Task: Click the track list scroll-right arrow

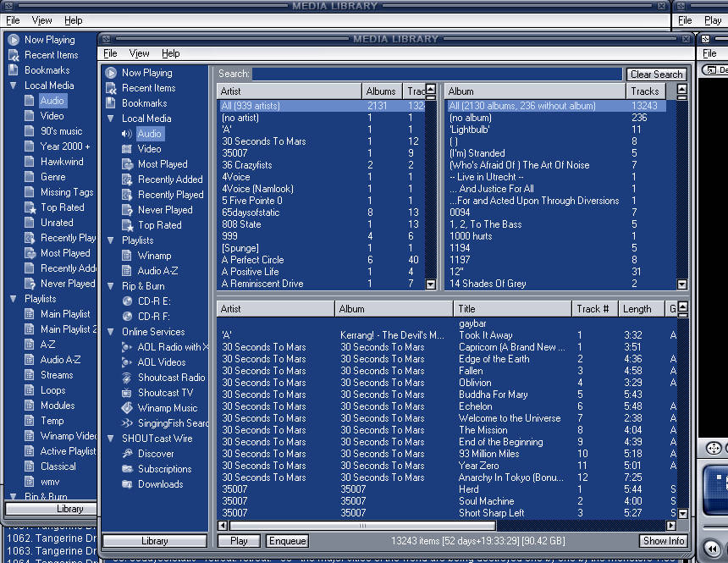Action: point(671,526)
